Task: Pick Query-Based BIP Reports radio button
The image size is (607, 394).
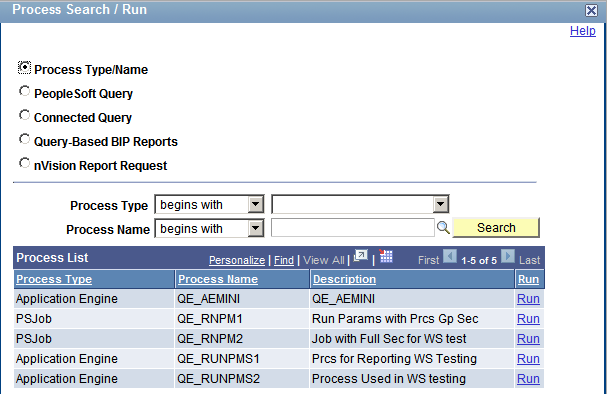Action: tap(24, 139)
